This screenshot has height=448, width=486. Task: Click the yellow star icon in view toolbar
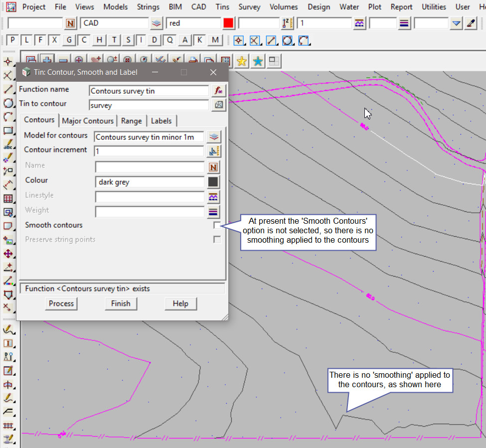pyautogui.click(x=242, y=61)
